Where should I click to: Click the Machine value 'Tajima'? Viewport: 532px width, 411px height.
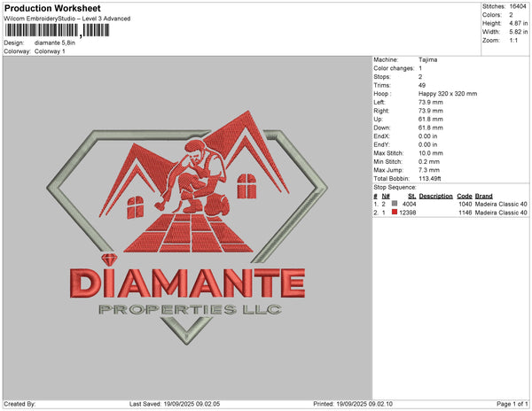click(427, 59)
